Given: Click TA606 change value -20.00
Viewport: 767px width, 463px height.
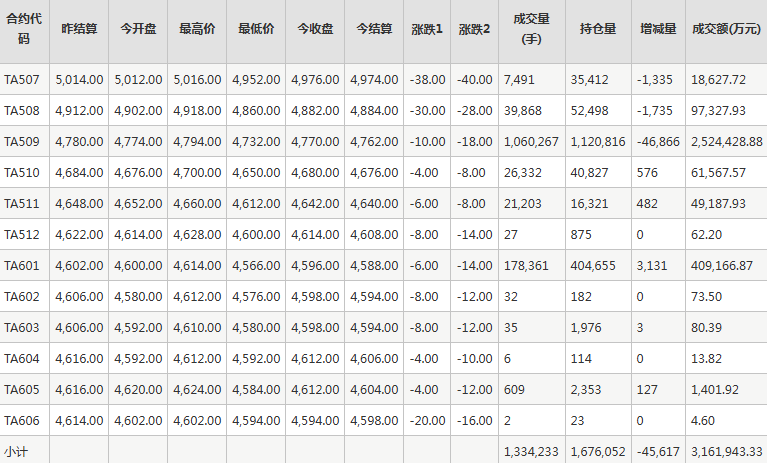Looking at the screenshot, I should tap(428, 420).
